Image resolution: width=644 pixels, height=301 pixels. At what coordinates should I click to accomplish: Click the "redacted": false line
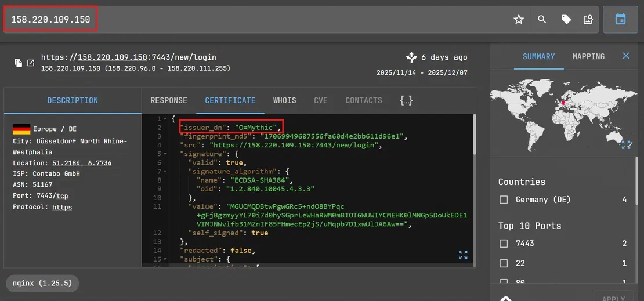(x=217, y=250)
